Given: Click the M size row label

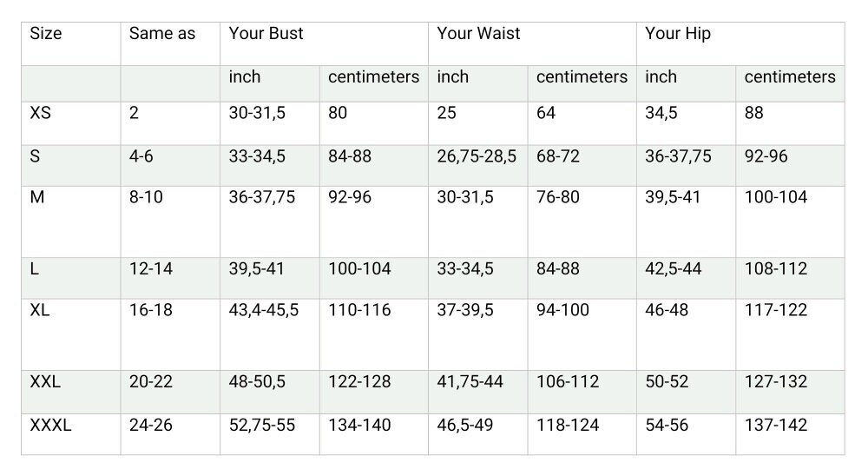Looking at the screenshot, I should 37,196.
